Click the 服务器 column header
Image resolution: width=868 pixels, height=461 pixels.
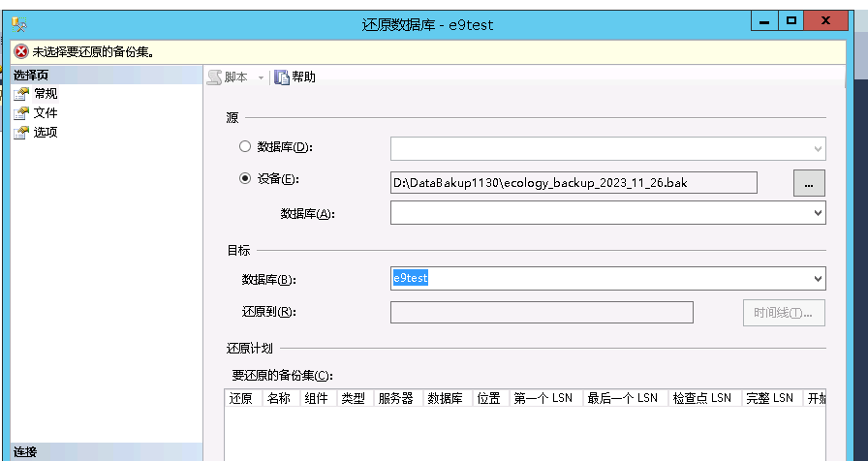396,398
